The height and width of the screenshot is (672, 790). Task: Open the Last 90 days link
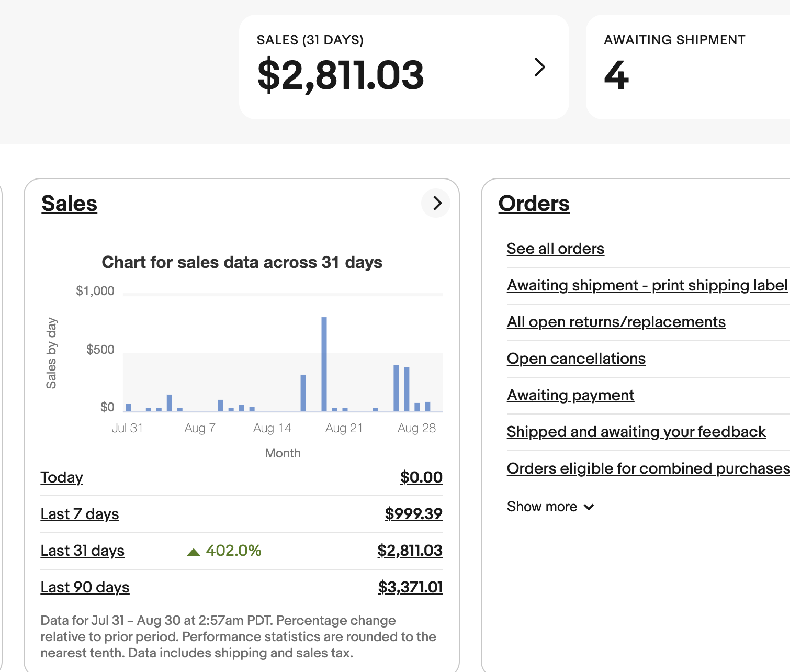(x=85, y=587)
